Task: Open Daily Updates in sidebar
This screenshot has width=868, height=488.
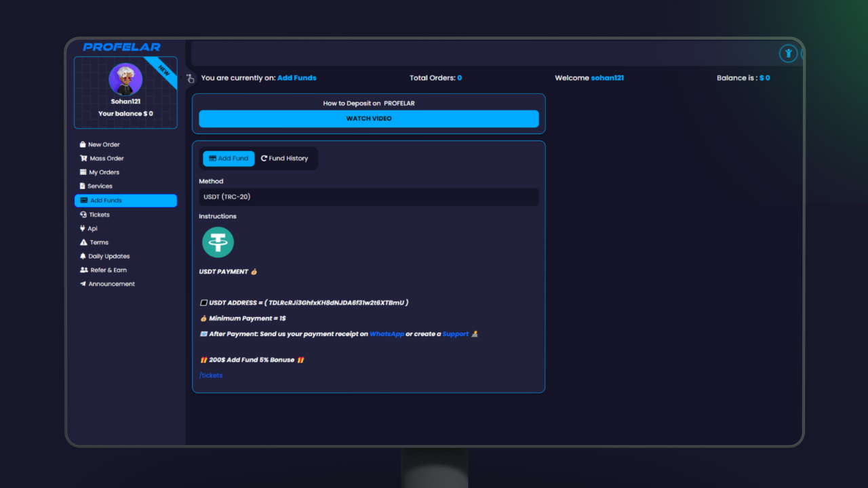Action: tap(108, 256)
